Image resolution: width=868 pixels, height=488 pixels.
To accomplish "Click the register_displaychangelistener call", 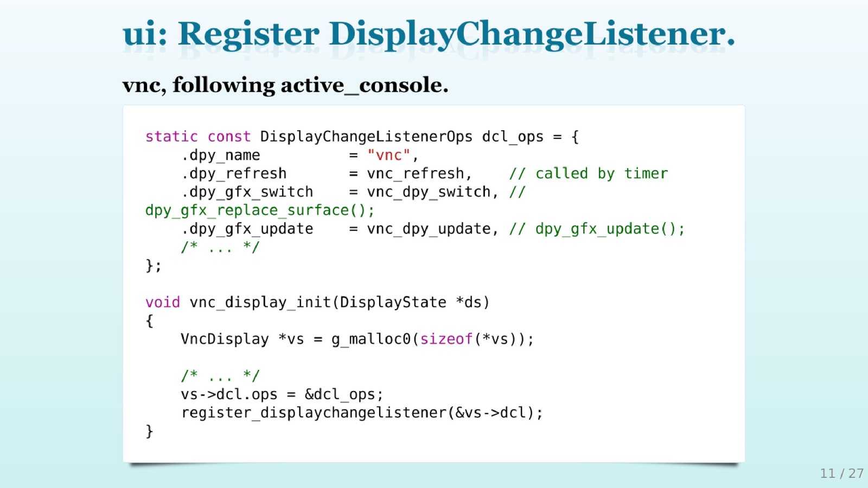I will [314, 413].
